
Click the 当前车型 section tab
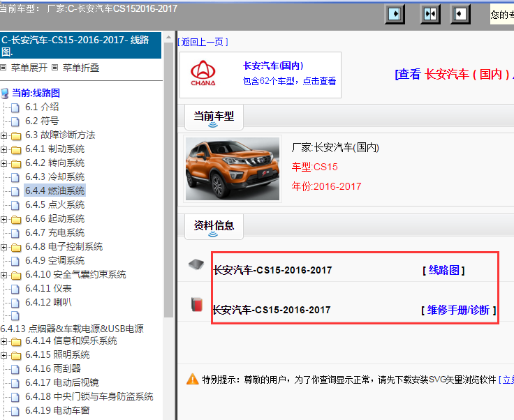(x=214, y=117)
